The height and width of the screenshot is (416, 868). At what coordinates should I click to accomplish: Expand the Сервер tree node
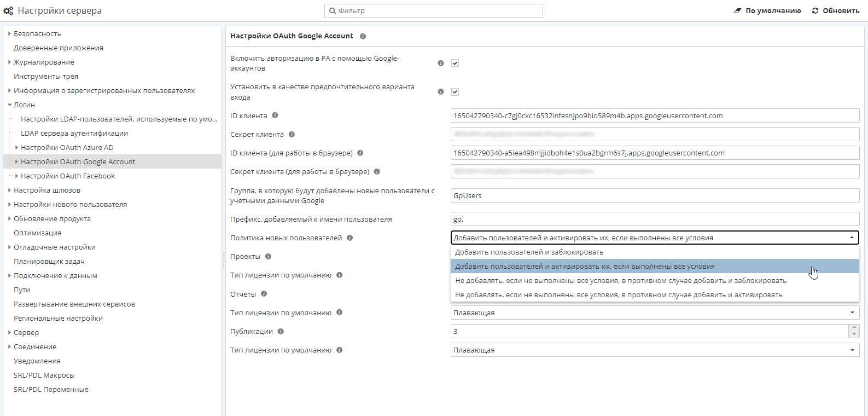click(9, 333)
